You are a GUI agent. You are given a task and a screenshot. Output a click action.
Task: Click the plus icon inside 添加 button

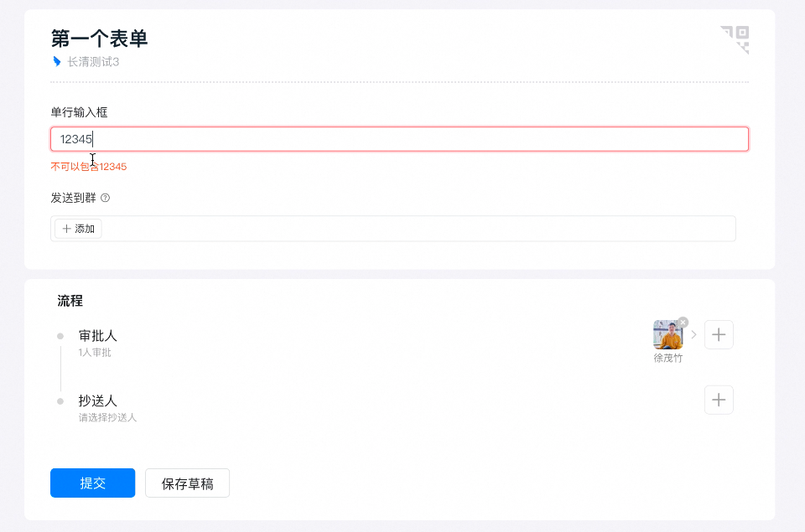(x=67, y=229)
